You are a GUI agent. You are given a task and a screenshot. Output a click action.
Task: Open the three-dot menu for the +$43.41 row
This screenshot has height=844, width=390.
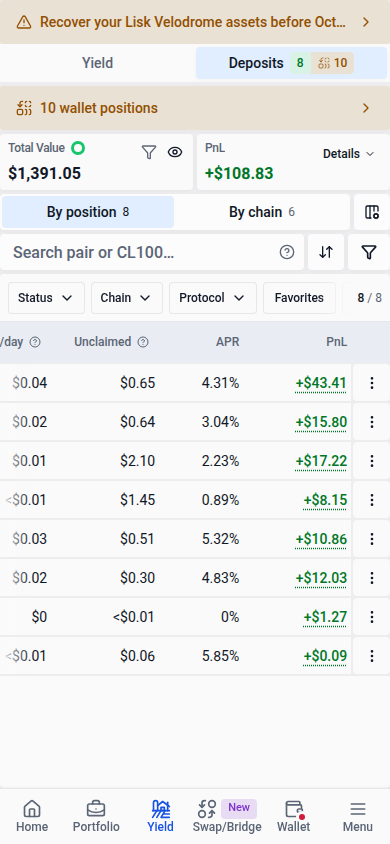click(371, 383)
